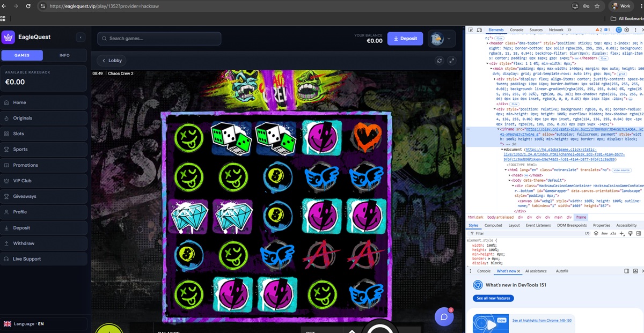Expand the header dms-topbar node
Viewport: 644px width, 333px height.
click(487, 43)
